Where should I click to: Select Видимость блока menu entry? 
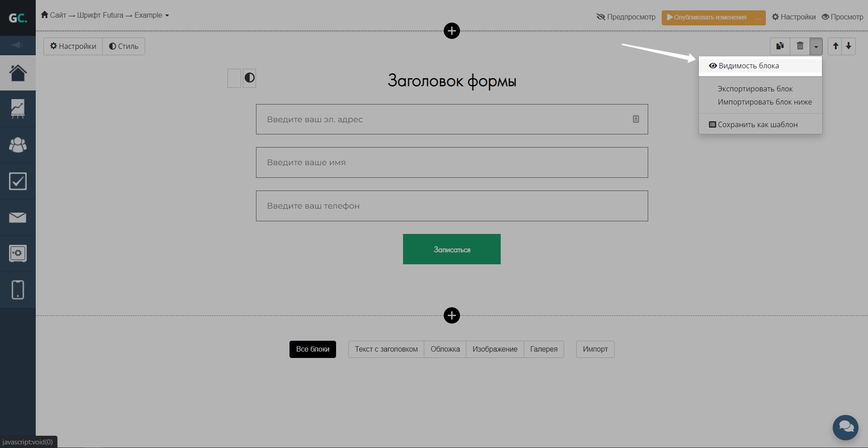(748, 66)
